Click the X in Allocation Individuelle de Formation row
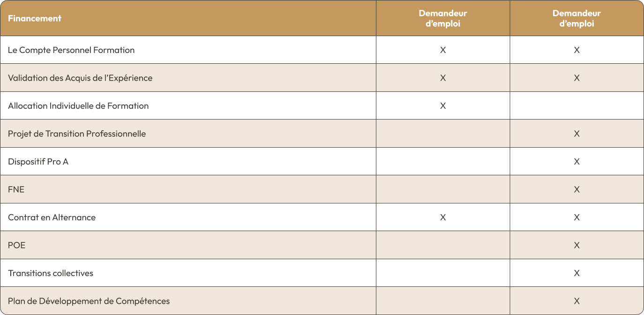The image size is (644, 315). pyautogui.click(x=443, y=106)
